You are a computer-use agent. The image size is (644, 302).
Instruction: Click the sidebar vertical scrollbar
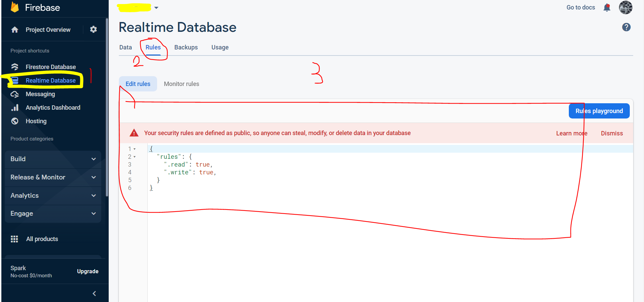pos(107,107)
